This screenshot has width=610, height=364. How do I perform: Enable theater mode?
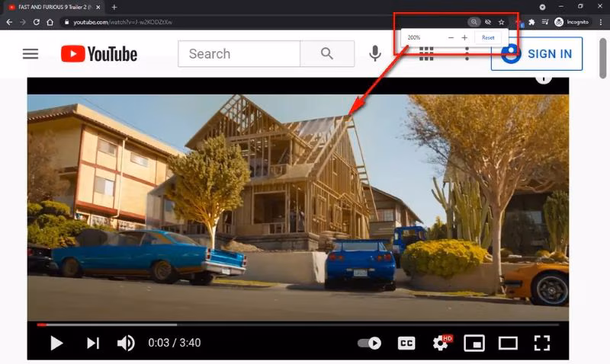click(x=508, y=343)
